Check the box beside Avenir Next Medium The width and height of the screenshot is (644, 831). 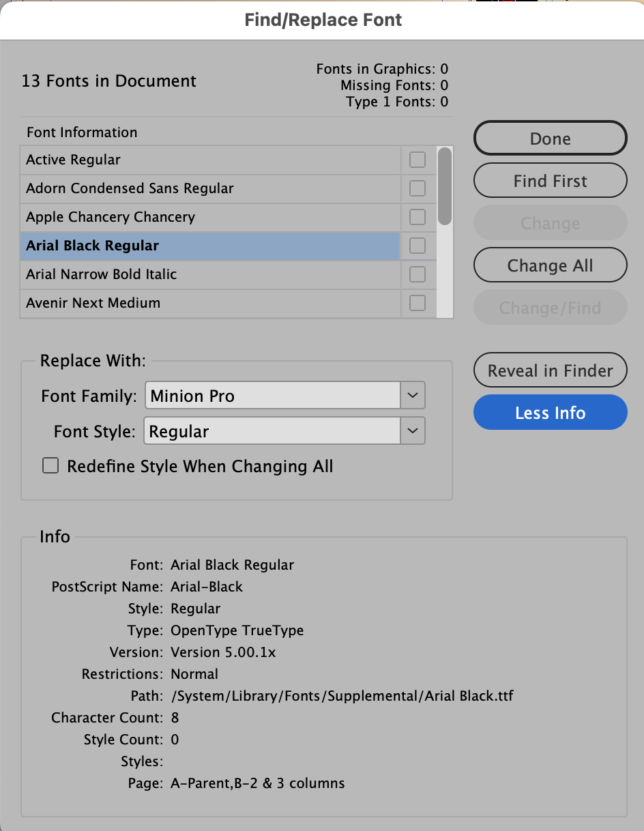click(417, 302)
